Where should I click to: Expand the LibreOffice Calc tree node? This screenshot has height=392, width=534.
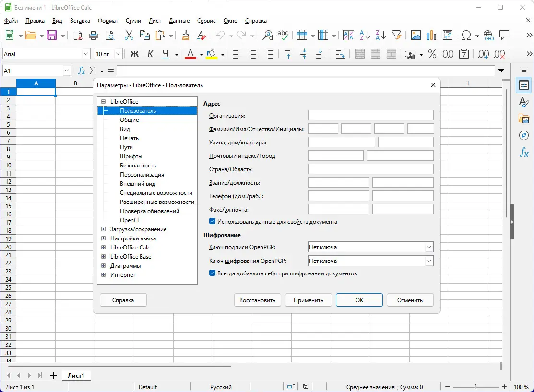(104, 248)
